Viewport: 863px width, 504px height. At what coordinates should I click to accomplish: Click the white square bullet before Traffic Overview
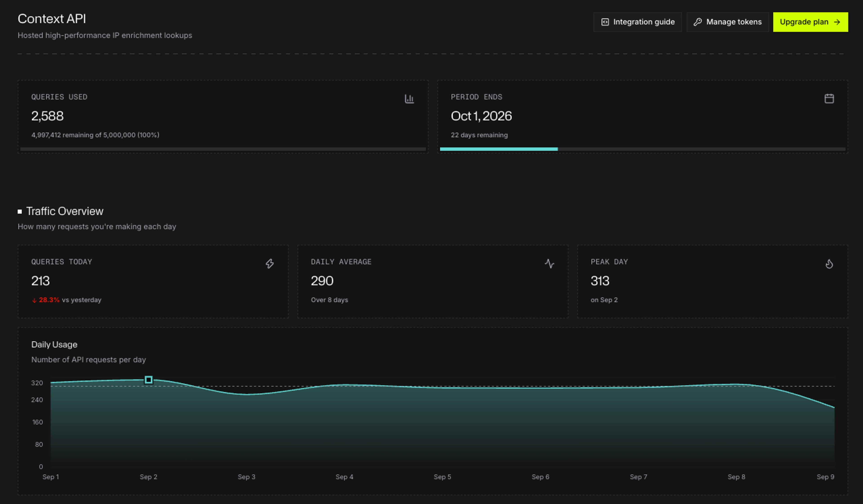[x=20, y=212]
